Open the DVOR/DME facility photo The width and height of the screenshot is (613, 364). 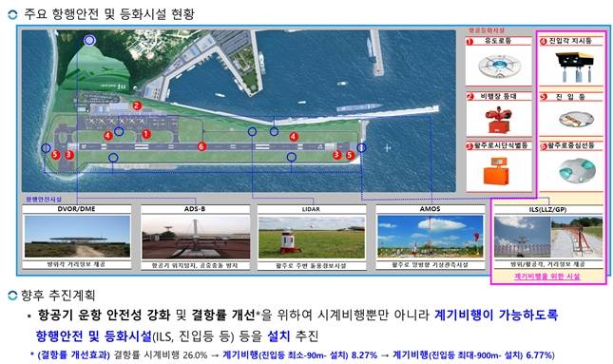[x=77, y=237]
